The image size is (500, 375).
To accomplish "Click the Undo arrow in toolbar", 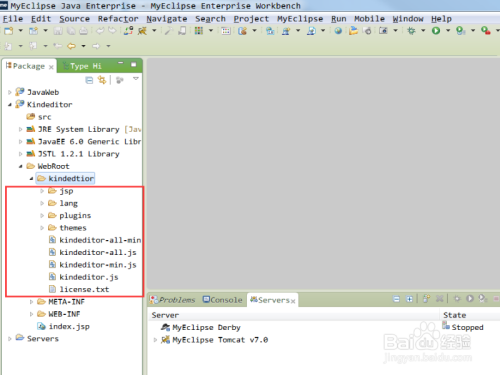I will point(100,31).
